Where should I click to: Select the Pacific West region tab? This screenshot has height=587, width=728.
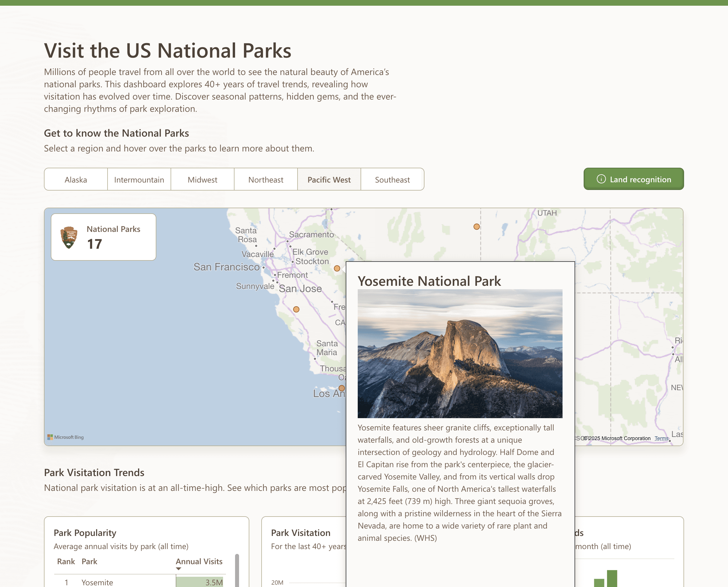click(329, 179)
